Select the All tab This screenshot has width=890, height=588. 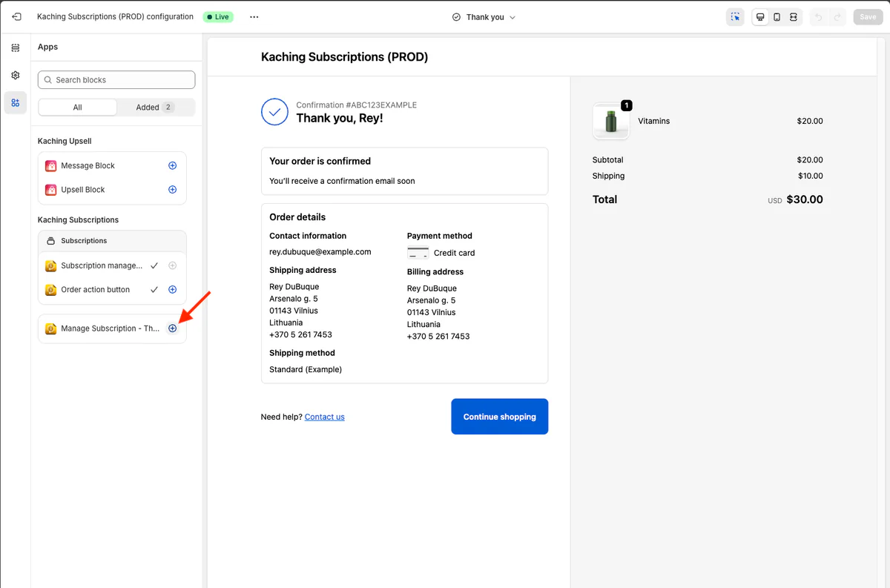[77, 108]
